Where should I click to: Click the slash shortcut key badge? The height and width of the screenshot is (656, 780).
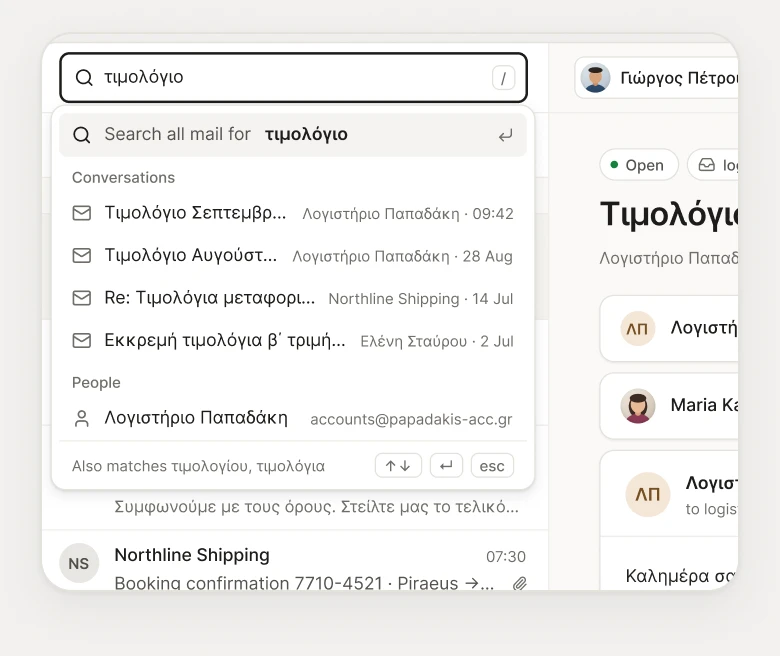tap(503, 78)
